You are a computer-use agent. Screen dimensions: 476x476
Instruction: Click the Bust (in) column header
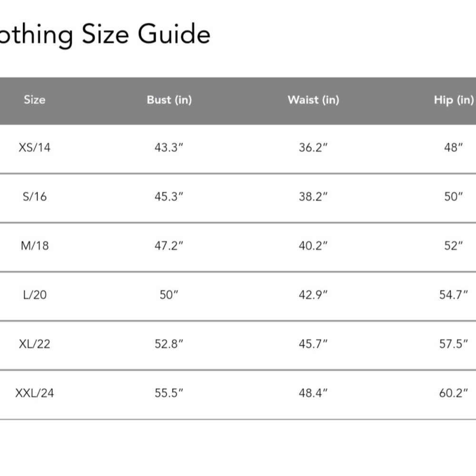pos(169,100)
